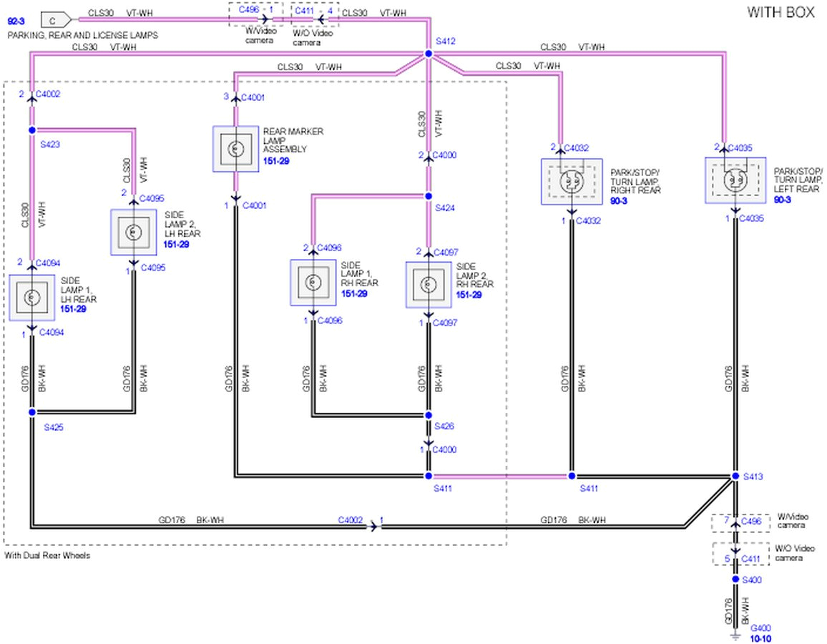Open 151-29 link under Rear Marker Lamp Assembly
Viewport: 827px width, 644px height.
(x=276, y=162)
